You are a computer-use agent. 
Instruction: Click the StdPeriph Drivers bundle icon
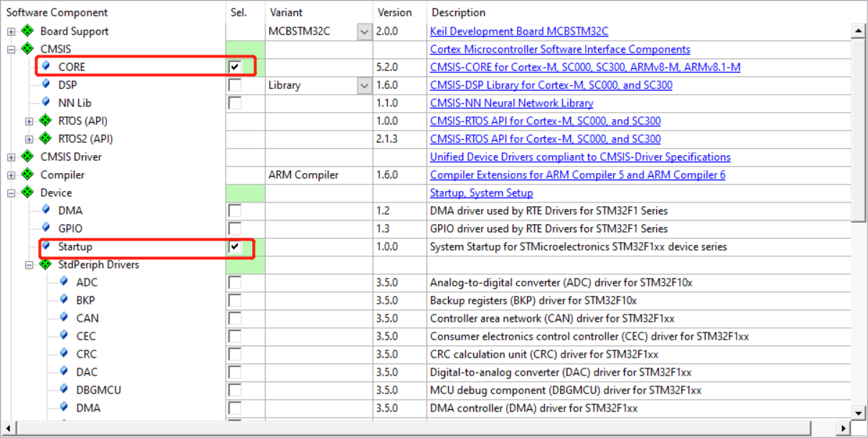[x=45, y=264]
